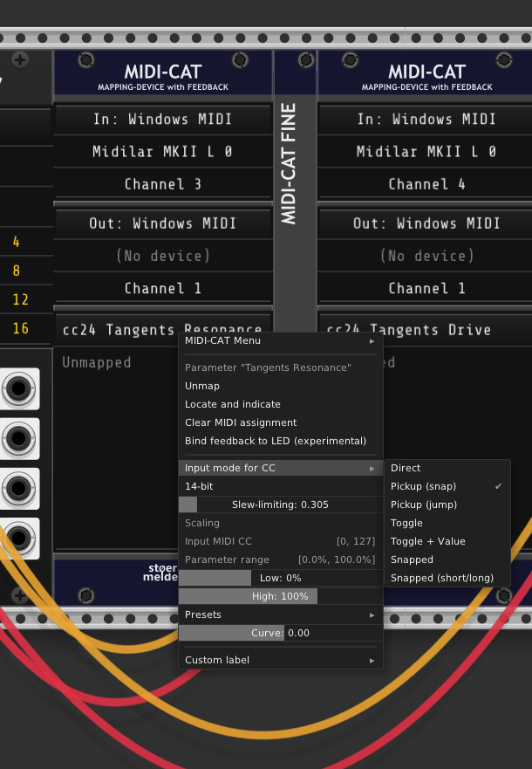Click the top-right screw of right MIDI-CAT

(504, 60)
